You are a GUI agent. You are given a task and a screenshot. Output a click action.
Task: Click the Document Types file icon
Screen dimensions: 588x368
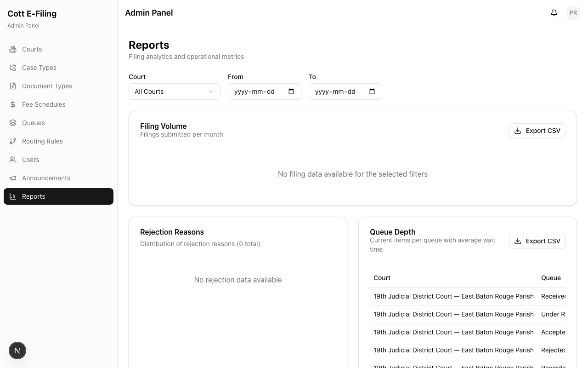pos(13,86)
